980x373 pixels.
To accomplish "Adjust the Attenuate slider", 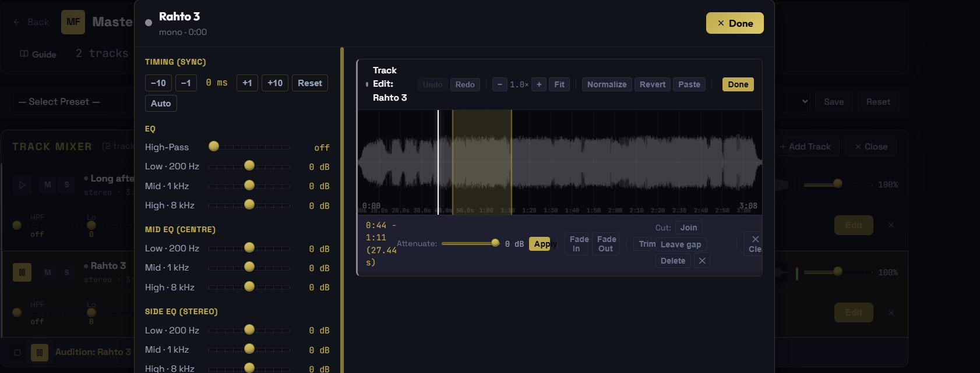I will pyautogui.click(x=471, y=243).
